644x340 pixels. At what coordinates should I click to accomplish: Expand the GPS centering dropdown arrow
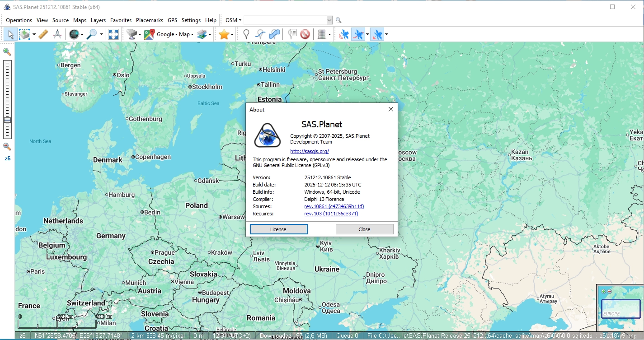click(x=386, y=34)
